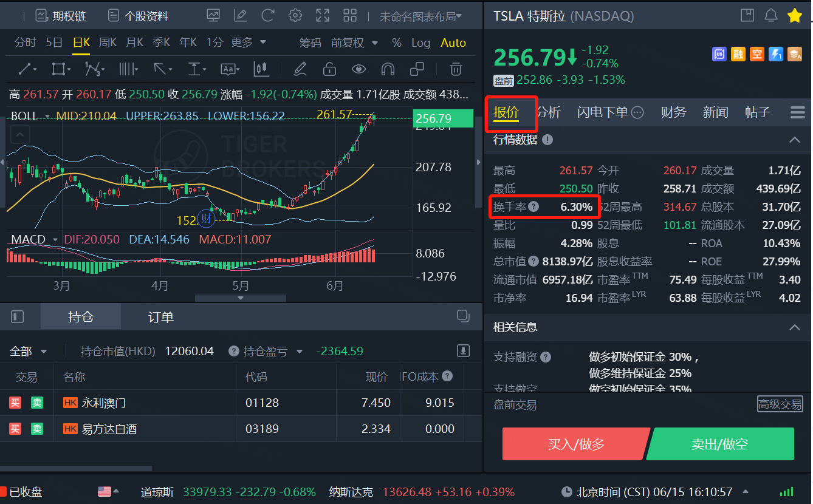Toggle percent scale on the chart
813x504 pixels.
397,43
